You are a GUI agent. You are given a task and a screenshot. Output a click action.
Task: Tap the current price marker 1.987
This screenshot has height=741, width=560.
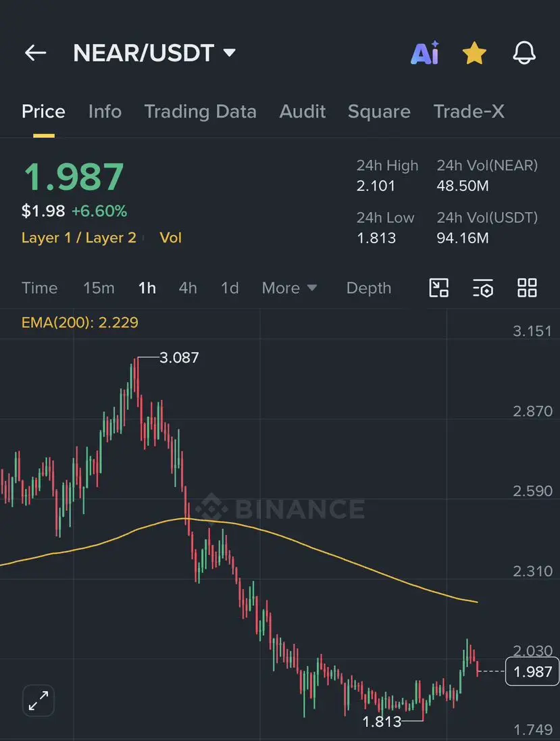pos(532,671)
